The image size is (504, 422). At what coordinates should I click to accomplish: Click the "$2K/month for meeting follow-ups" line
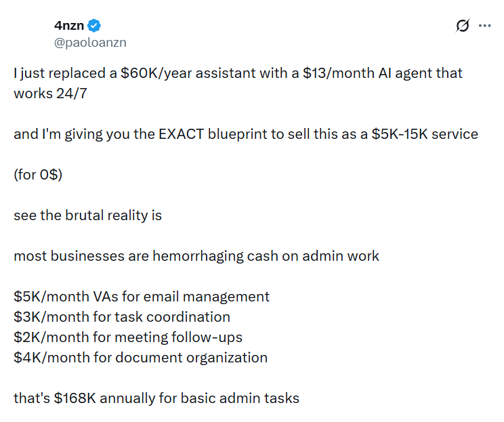pos(127,337)
